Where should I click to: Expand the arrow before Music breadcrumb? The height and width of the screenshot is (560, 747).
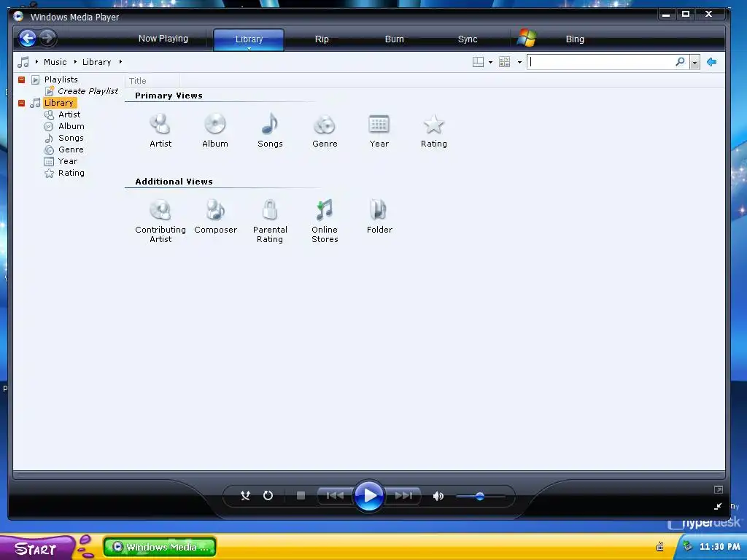(x=36, y=62)
